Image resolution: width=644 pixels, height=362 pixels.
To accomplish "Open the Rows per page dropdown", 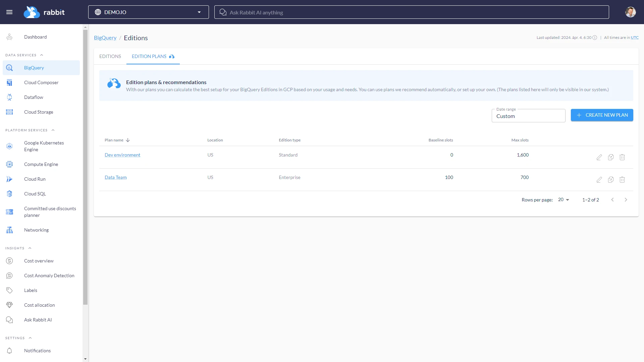I will [563, 199].
